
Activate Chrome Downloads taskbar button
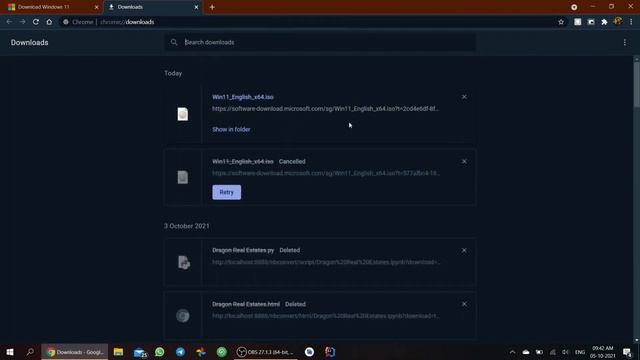point(75,352)
